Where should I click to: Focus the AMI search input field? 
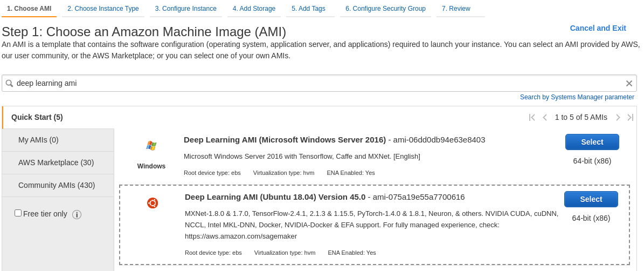pyautogui.click(x=318, y=84)
